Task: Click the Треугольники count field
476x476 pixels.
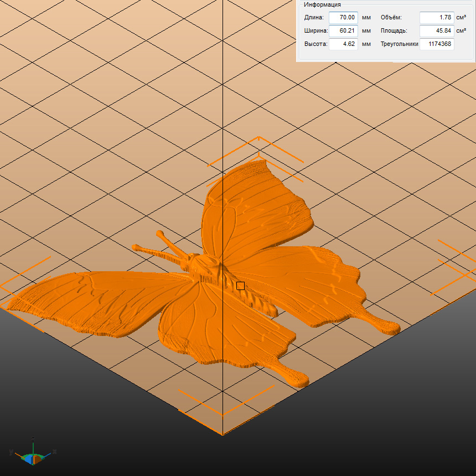Action: 437,44
